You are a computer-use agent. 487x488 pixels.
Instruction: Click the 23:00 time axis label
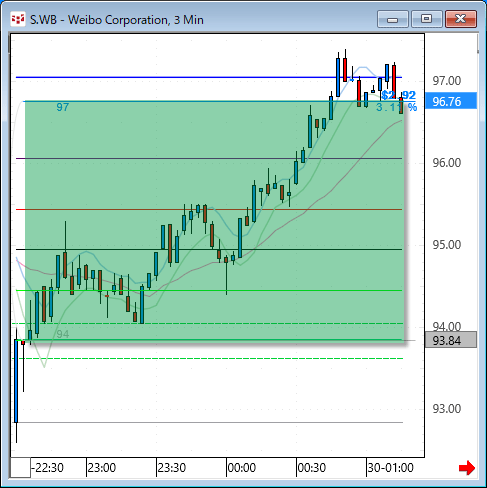(102, 468)
